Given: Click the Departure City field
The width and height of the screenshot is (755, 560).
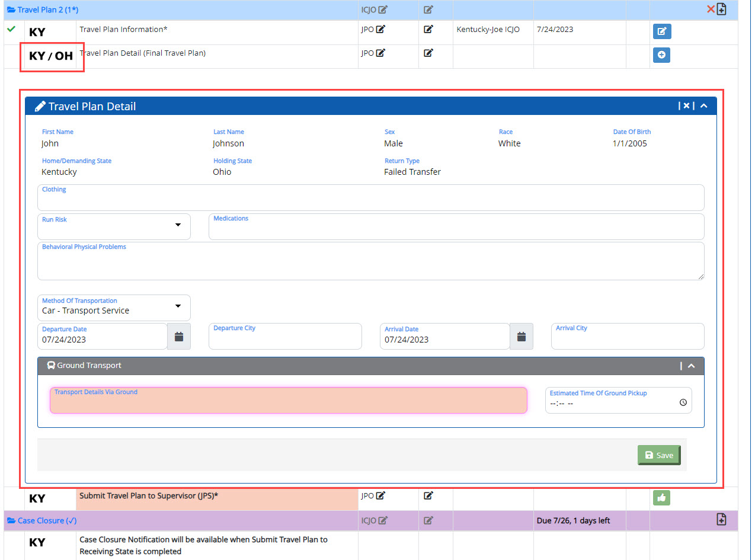Looking at the screenshot, I should [x=285, y=336].
